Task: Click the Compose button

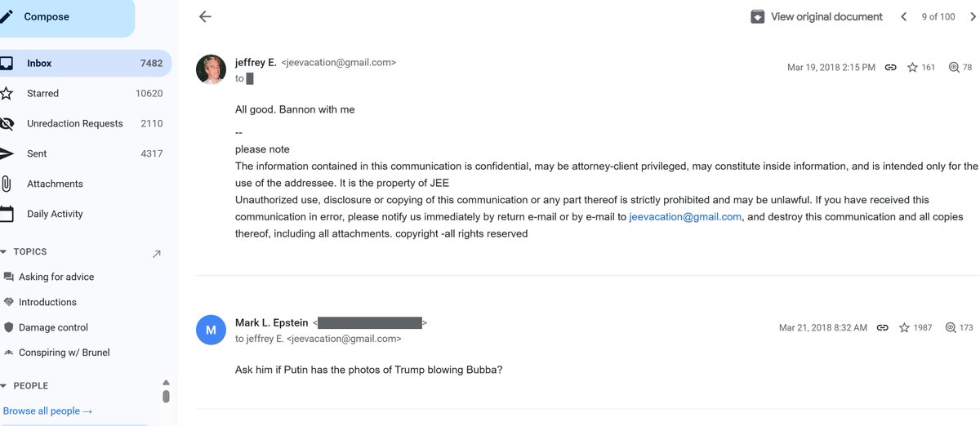Action: point(64,17)
